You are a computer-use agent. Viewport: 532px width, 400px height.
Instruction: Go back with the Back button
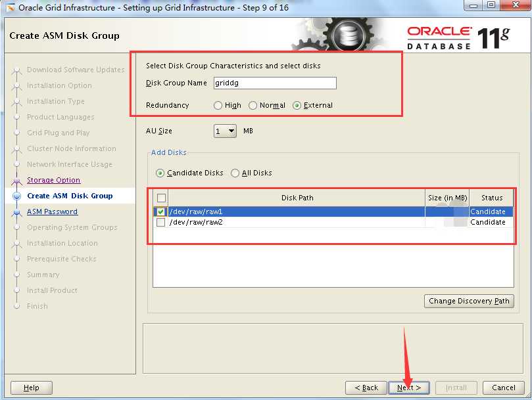pos(366,388)
